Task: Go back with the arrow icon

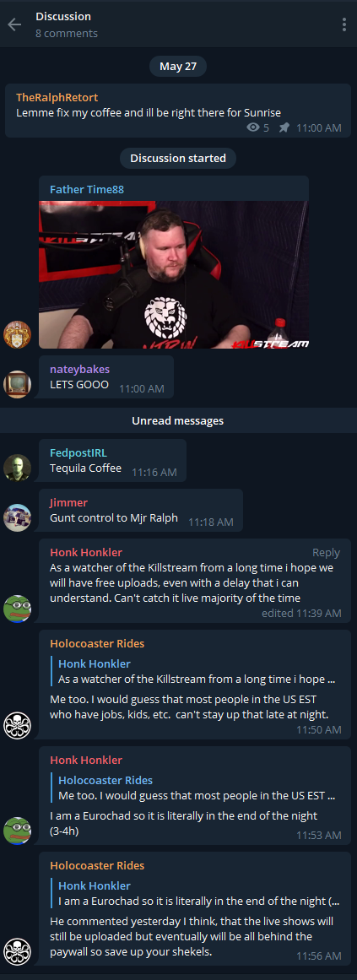Action: 14,24
